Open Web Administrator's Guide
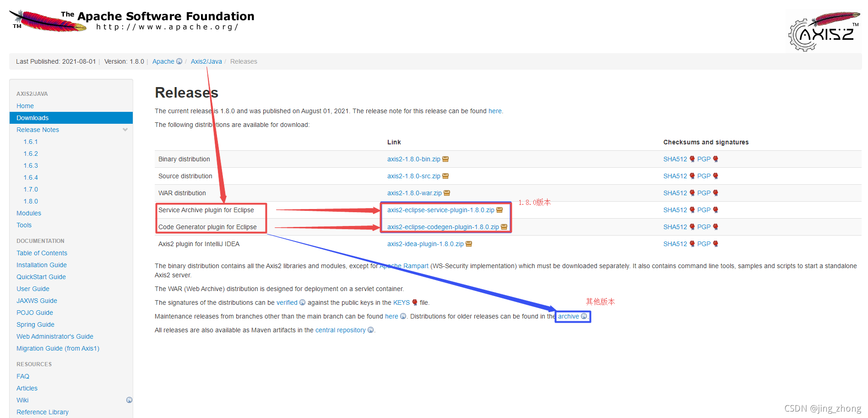 (55, 336)
